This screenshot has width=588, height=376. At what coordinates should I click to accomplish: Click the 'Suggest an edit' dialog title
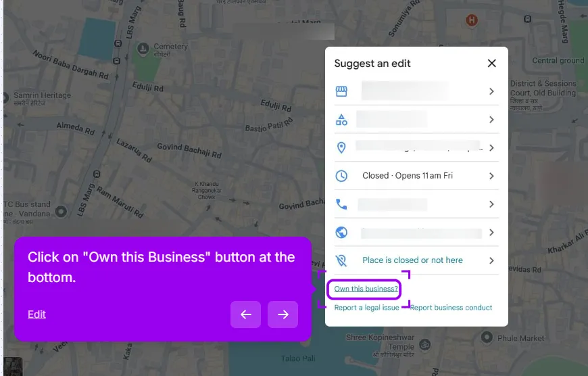pyautogui.click(x=372, y=64)
